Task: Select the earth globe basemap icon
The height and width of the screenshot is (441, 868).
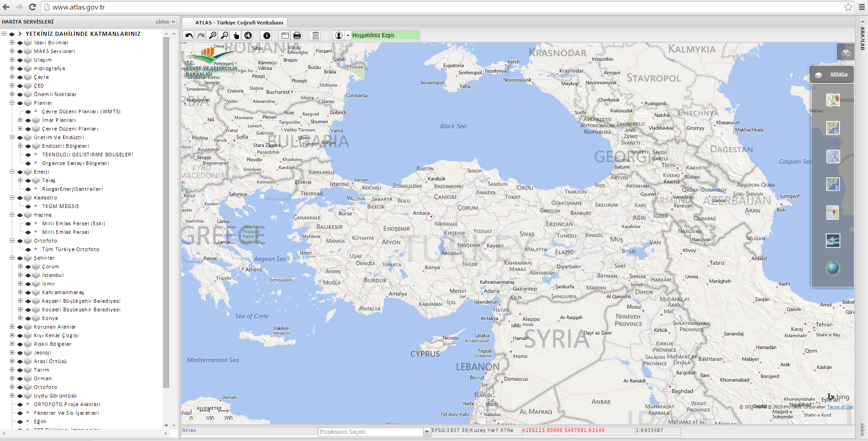Action: pos(833,268)
